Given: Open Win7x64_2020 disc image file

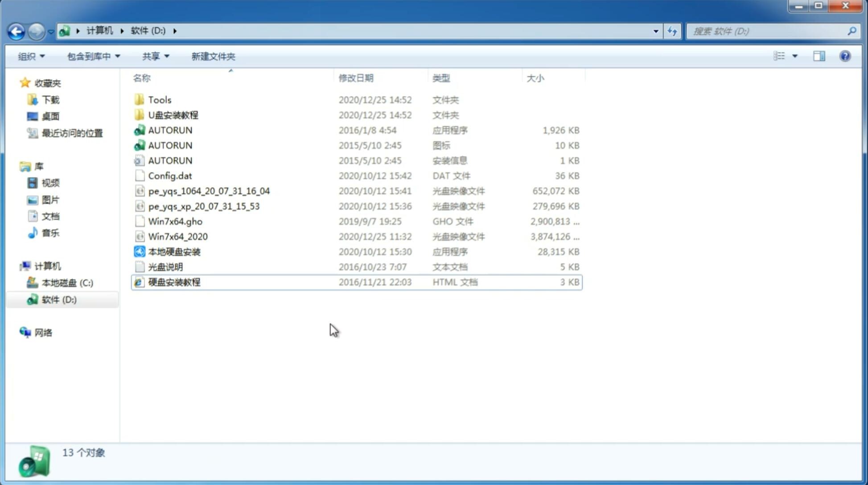Looking at the screenshot, I should [x=177, y=236].
